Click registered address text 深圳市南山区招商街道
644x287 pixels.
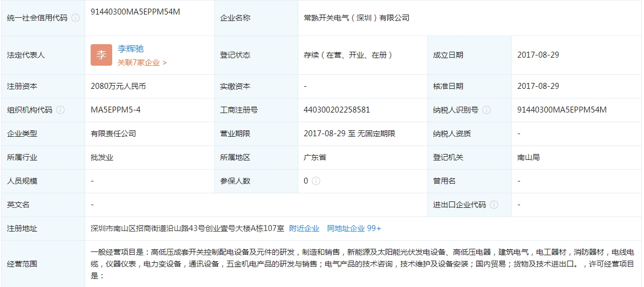(187, 228)
